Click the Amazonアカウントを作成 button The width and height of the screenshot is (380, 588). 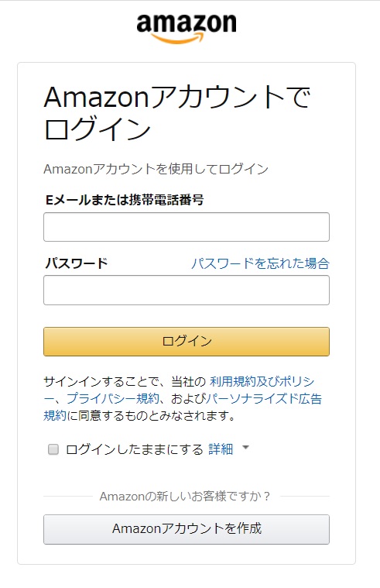187,529
